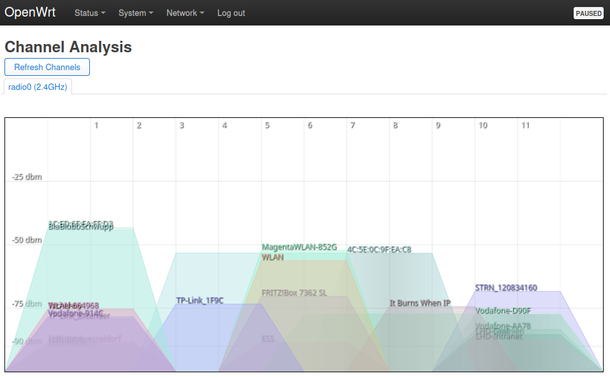Screen dimensions: 610x378
Task: Click the Refresh Channels button
Action: (47, 67)
